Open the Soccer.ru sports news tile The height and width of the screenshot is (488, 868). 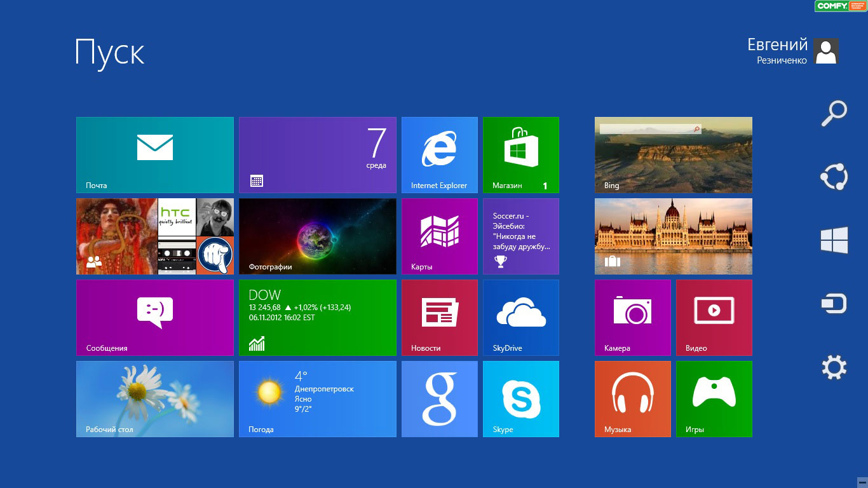click(521, 236)
